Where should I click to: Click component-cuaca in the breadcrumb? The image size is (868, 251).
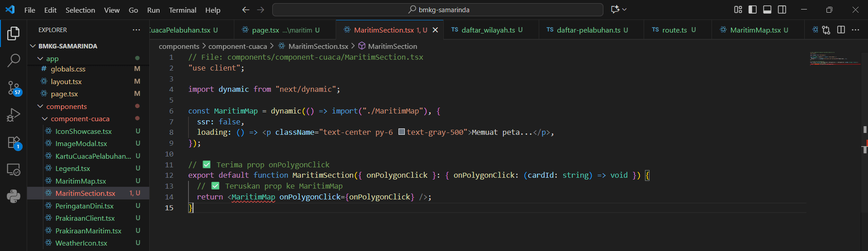pyautogui.click(x=237, y=46)
